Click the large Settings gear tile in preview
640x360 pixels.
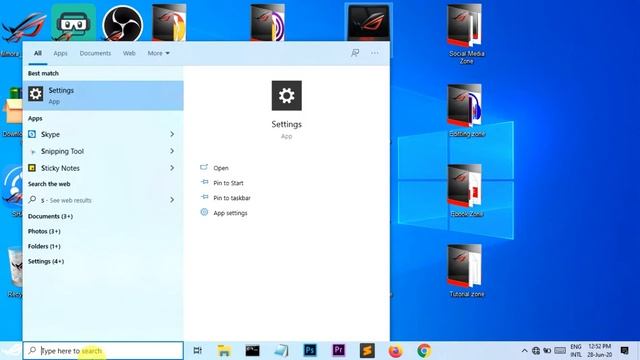click(x=287, y=96)
